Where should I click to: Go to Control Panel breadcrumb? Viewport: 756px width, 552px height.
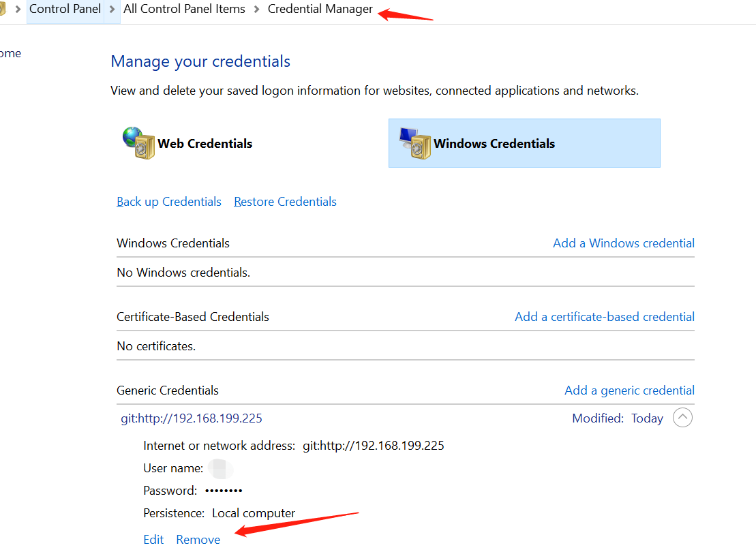[65, 9]
